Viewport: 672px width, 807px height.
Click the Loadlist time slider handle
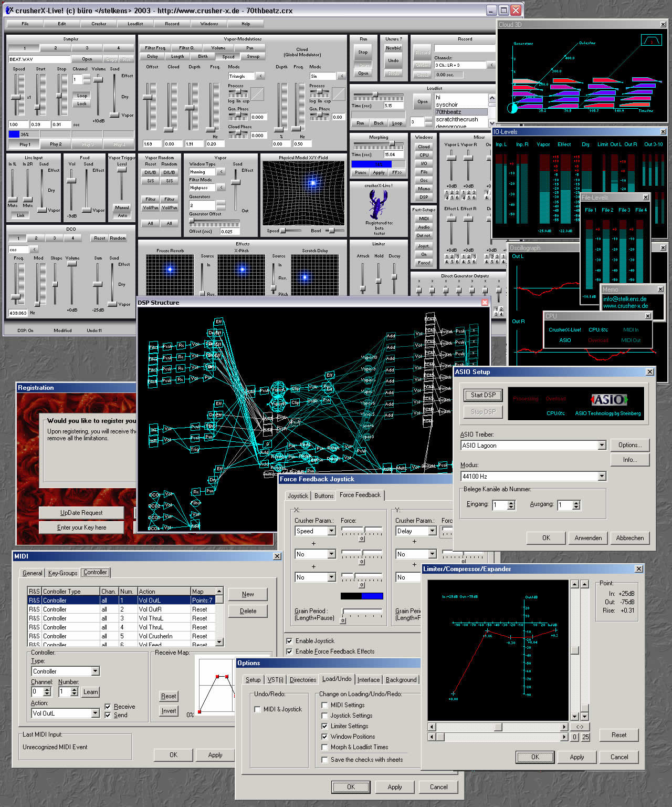[x=375, y=95]
